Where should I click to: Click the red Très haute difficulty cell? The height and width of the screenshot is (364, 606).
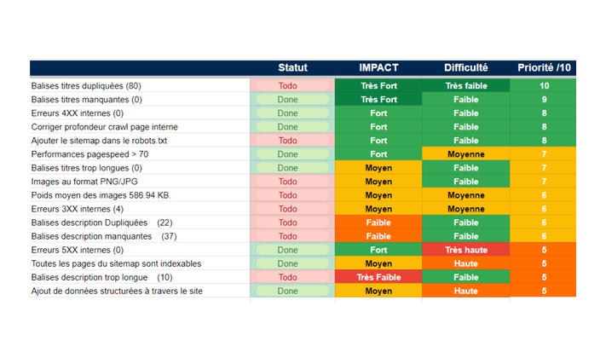point(465,250)
